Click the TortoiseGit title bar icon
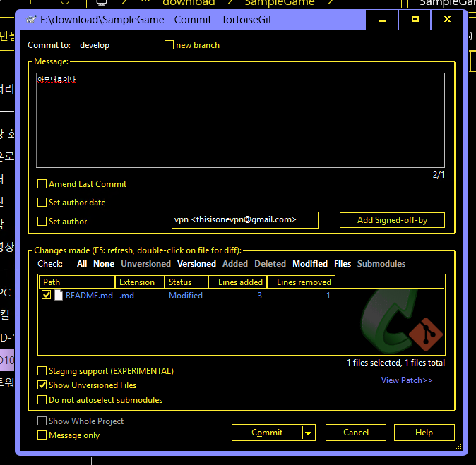This screenshot has height=465, width=476. pyautogui.click(x=30, y=20)
